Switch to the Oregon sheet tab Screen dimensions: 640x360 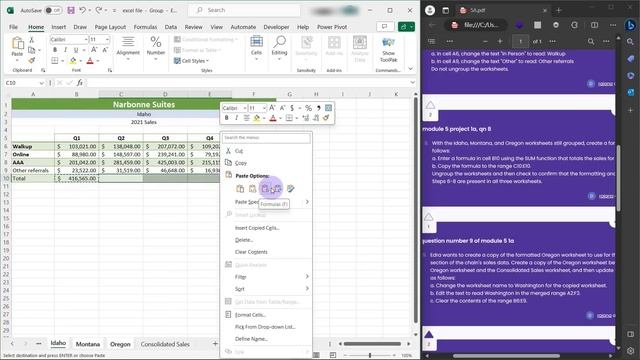pyautogui.click(x=120, y=344)
